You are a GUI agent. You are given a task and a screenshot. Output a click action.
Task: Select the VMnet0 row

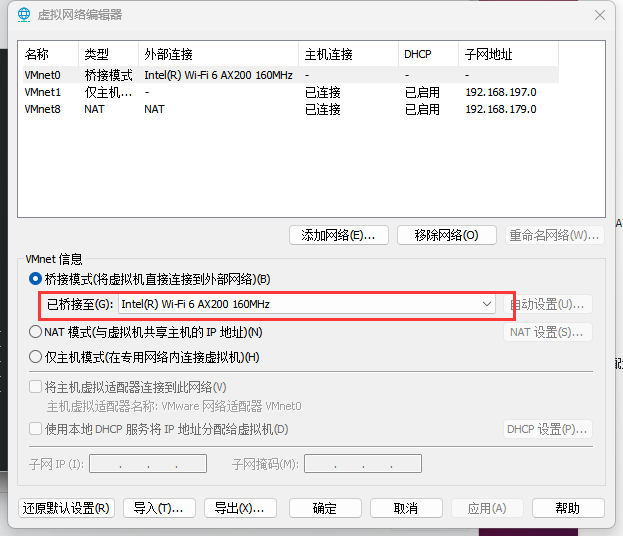[x=291, y=75]
